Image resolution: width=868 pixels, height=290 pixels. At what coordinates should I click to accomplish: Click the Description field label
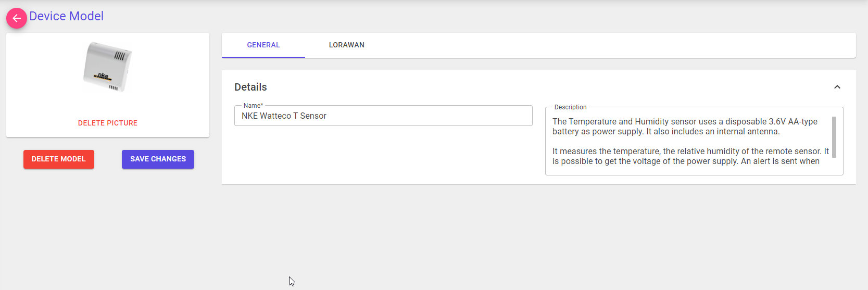click(570, 107)
